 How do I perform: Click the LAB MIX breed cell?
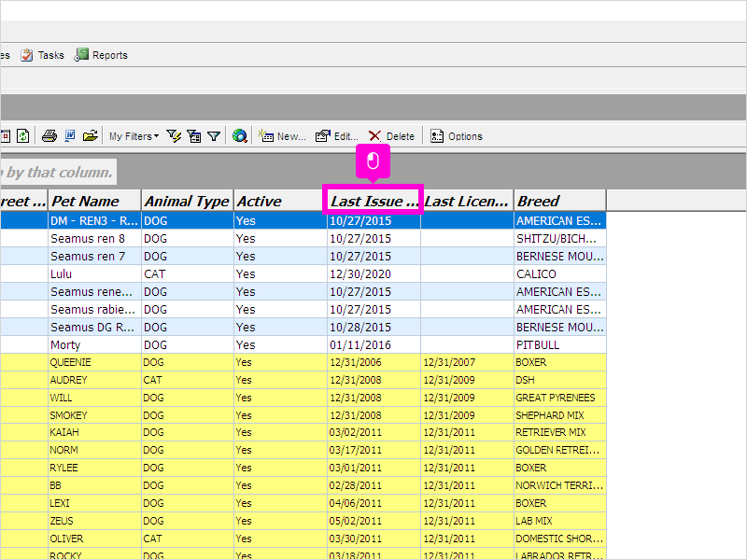pyautogui.click(x=559, y=521)
